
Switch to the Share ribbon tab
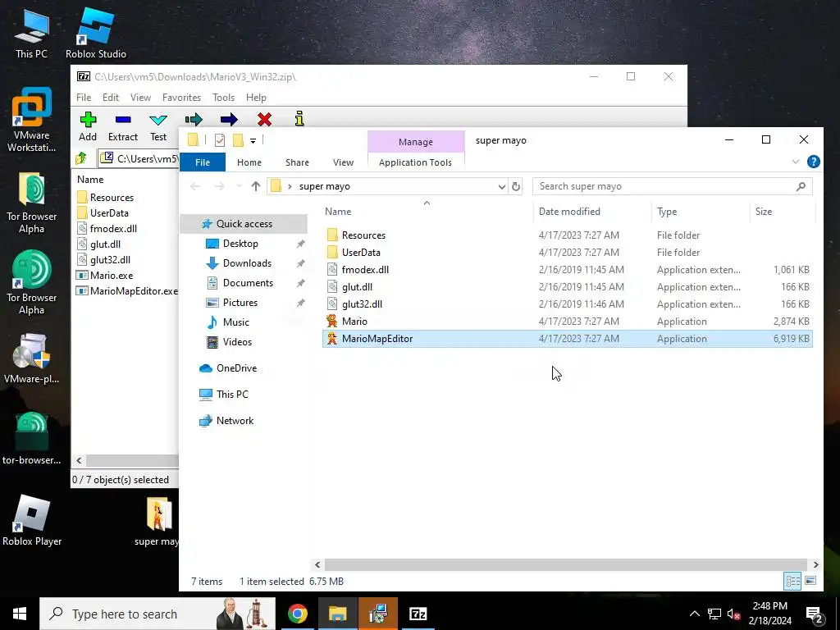point(297,162)
